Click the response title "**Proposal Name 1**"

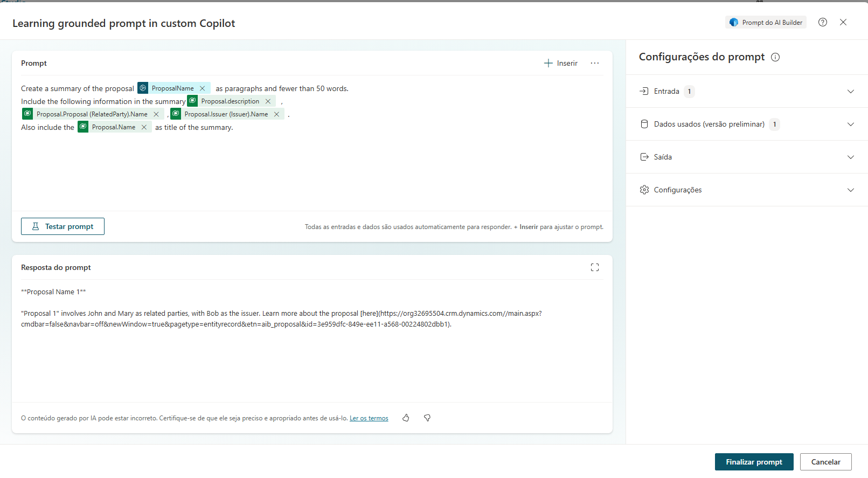(x=53, y=292)
